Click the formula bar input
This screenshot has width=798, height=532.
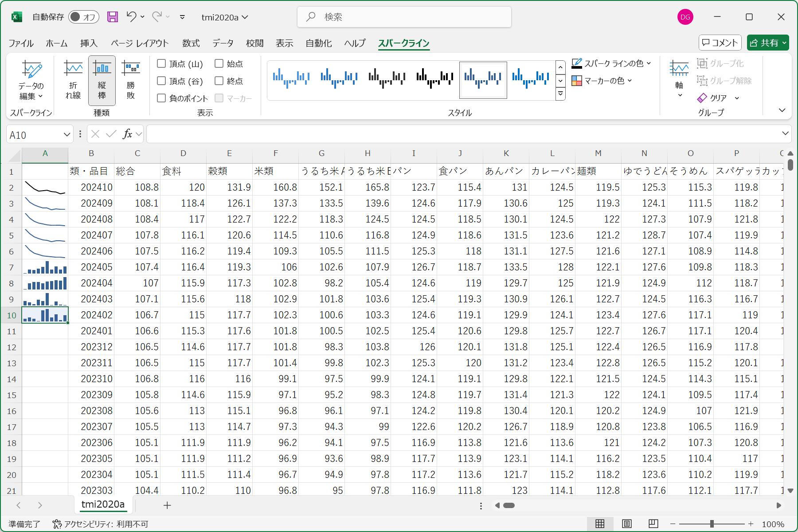(x=463, y=134)
